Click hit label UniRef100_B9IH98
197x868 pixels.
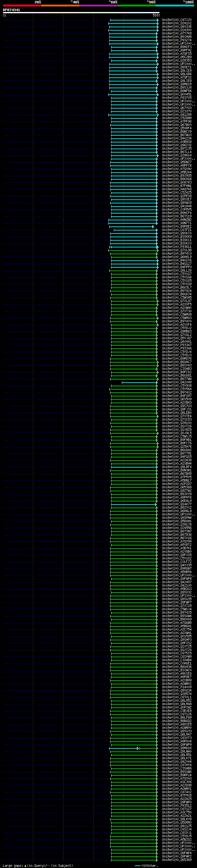(176, 37)
